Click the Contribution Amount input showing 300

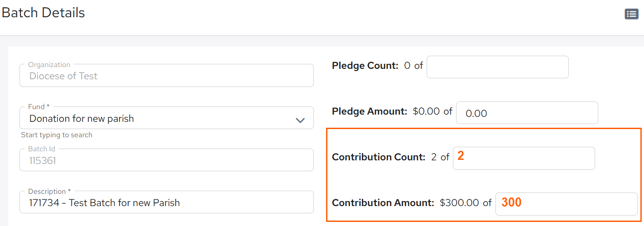(567, 204)
